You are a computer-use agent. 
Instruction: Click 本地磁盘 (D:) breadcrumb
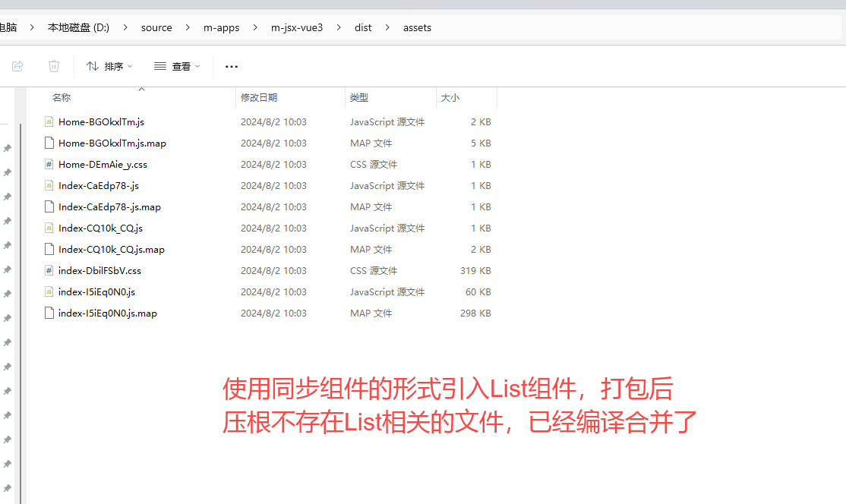coord(78,27)
